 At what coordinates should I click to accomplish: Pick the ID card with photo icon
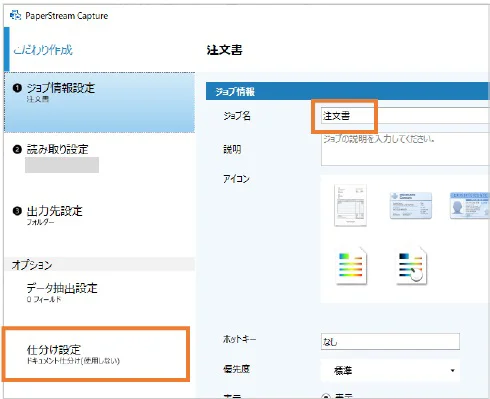coord(469,205)
